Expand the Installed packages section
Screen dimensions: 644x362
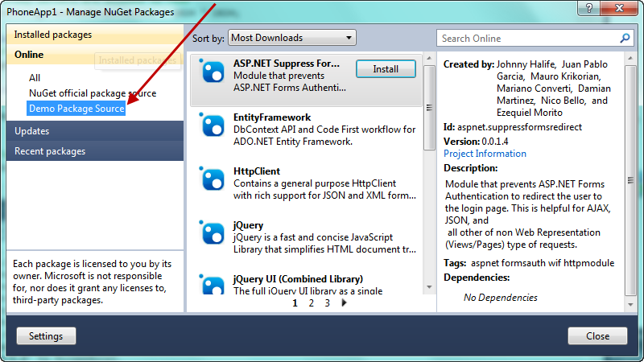click(x=53, y=35)
